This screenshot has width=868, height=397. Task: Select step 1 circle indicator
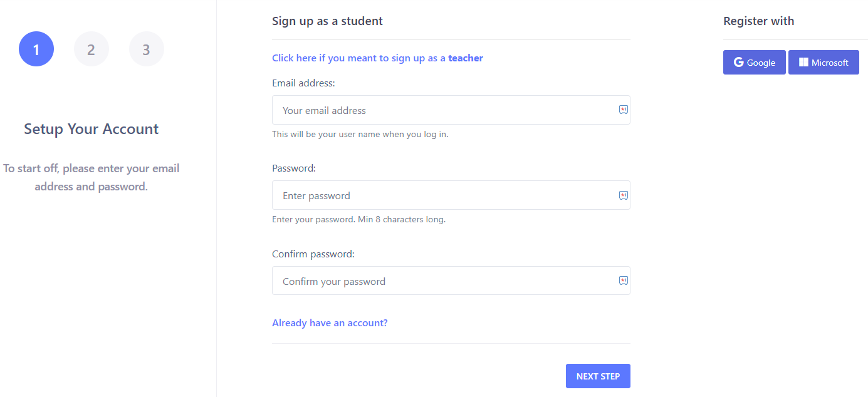coord(36,49)
